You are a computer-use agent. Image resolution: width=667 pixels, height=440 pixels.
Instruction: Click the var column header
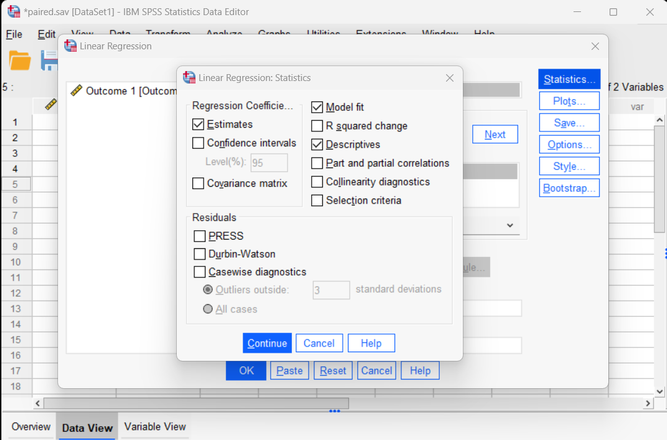coord(637,107)
